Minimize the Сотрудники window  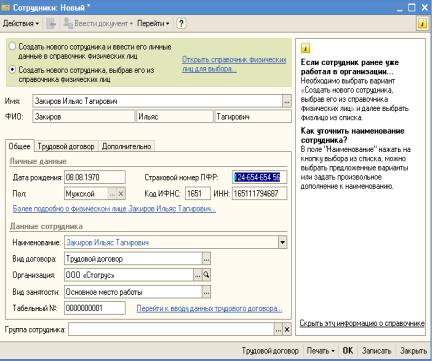(400, 7)
